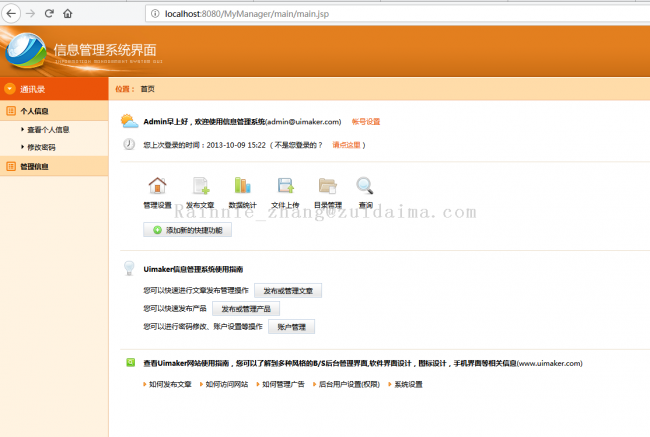Select the 文件上传 upload icon
The width and height of the screenshot is (650, 437).
coord(285,186)
